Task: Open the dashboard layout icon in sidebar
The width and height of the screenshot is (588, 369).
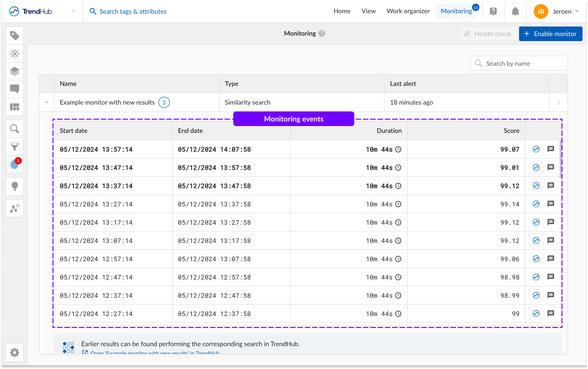Action: pos(15,107)
